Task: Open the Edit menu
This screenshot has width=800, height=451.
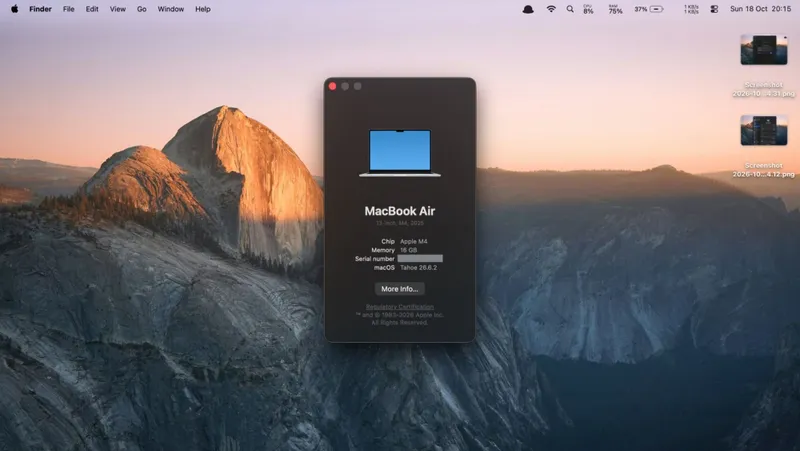Action: (x=92, y=9)
